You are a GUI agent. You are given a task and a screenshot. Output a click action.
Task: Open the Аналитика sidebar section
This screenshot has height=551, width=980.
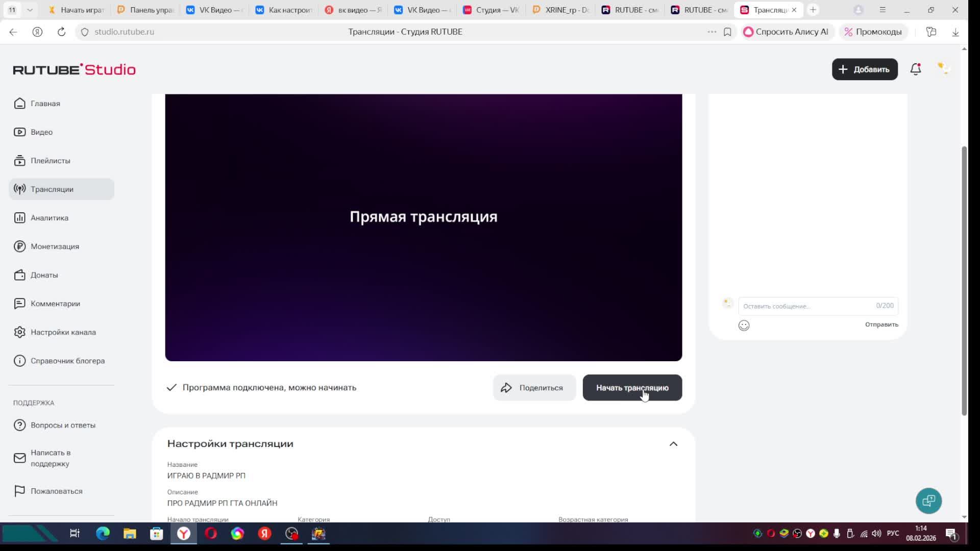point(49,218)
